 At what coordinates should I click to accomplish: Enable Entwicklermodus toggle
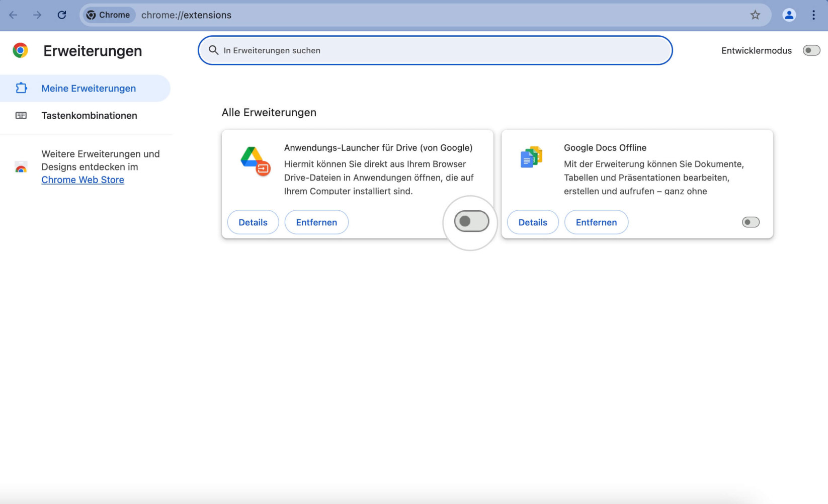pos(811,50)
